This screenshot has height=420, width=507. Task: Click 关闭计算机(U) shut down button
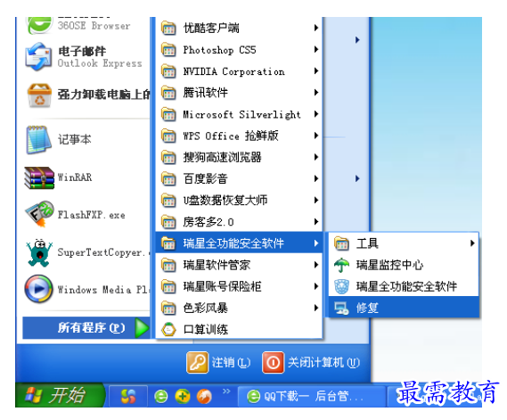tap(311, 362)
